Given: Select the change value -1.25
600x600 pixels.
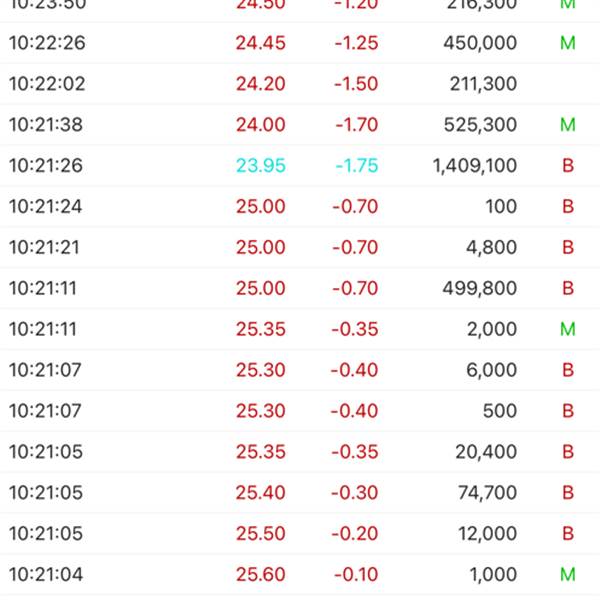Looking at the screenshot, I should (356, 43).
